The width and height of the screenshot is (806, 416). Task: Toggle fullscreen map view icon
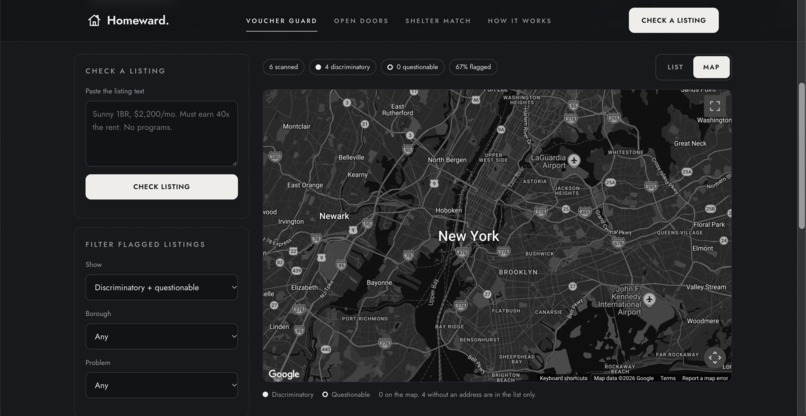(715, 106)
